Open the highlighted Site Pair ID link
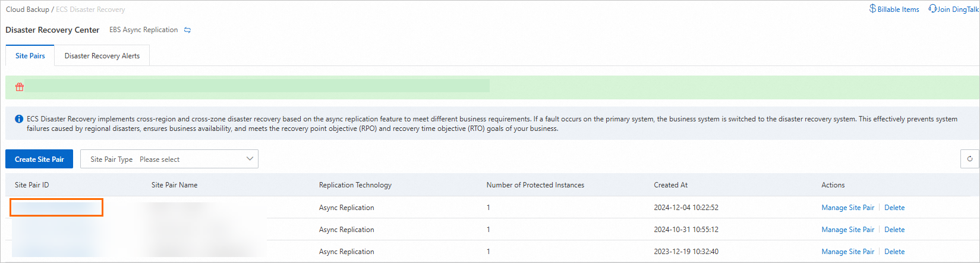This screenshot has width=980, height=263. 56,208
